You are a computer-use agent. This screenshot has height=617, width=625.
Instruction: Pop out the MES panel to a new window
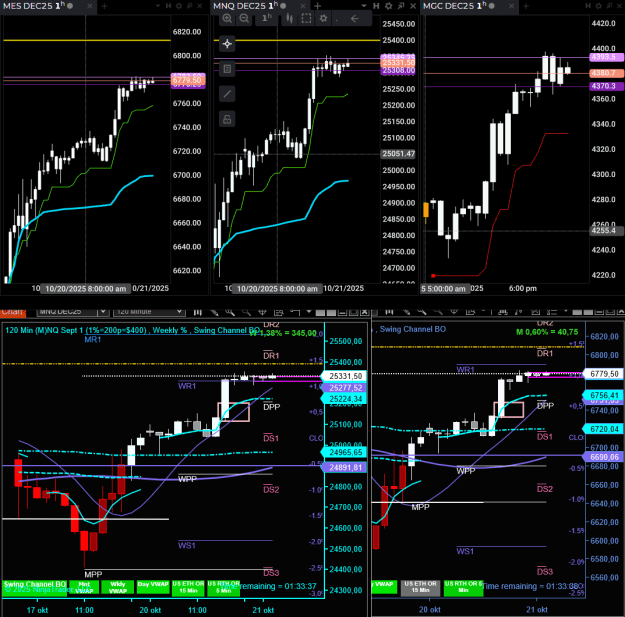click(190, 6)
